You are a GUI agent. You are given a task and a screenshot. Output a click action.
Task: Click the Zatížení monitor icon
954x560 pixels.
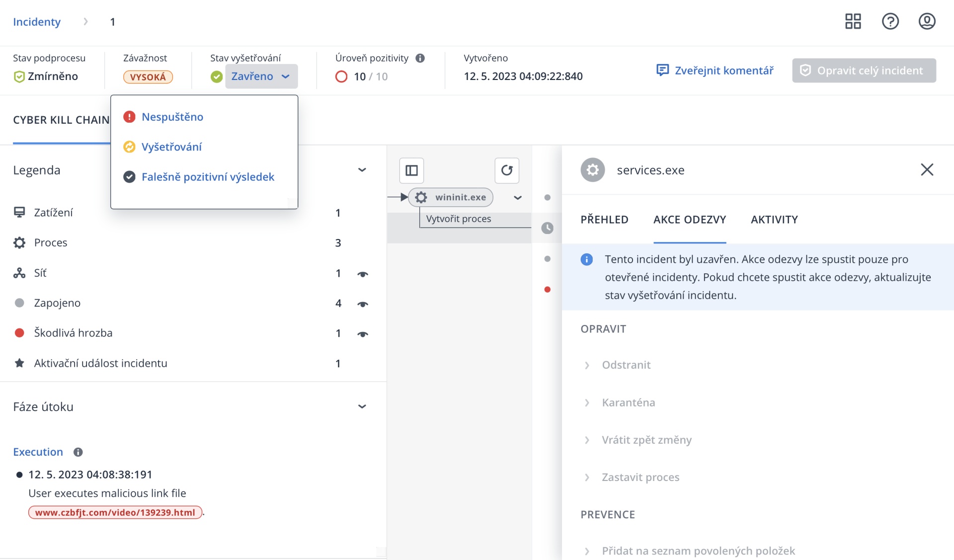19,212
